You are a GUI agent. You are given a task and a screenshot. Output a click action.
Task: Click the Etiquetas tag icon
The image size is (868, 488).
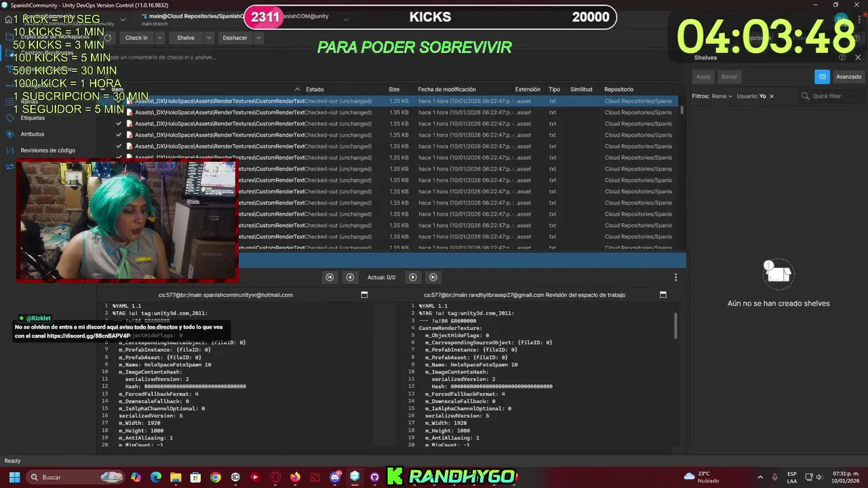[x=10, y=118]
